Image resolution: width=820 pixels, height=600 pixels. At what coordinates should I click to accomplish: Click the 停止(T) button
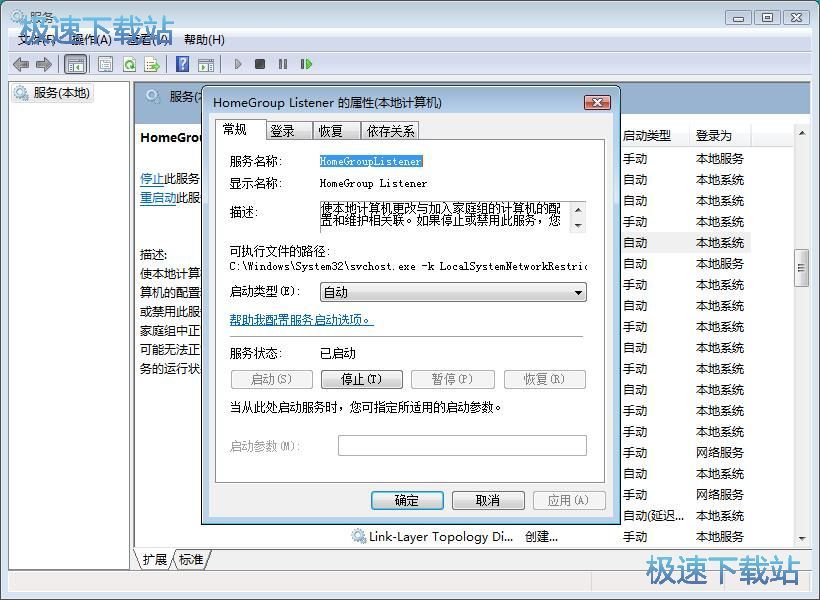361,379
